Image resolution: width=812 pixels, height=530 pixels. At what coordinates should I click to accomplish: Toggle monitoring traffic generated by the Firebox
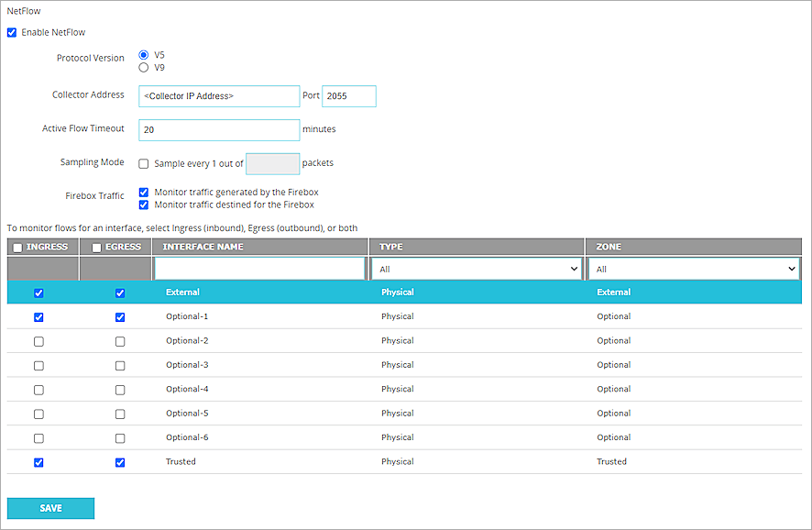pyautogui.click(x=144, y=193)
